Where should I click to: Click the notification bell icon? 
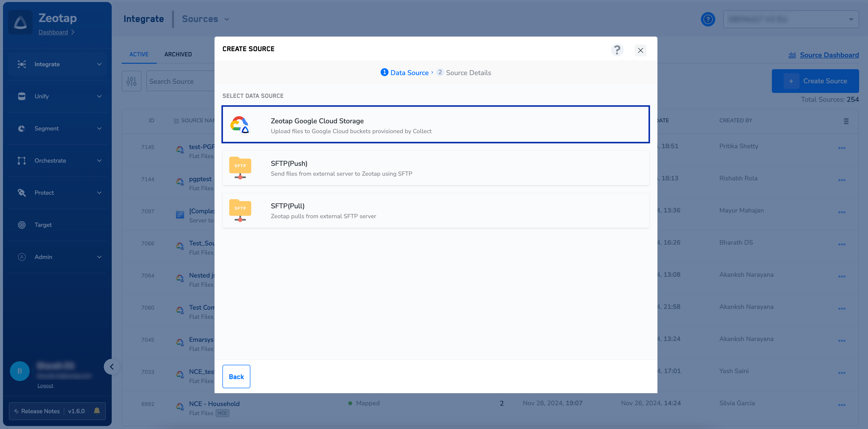pyautogui.click(x=97, y=411)
